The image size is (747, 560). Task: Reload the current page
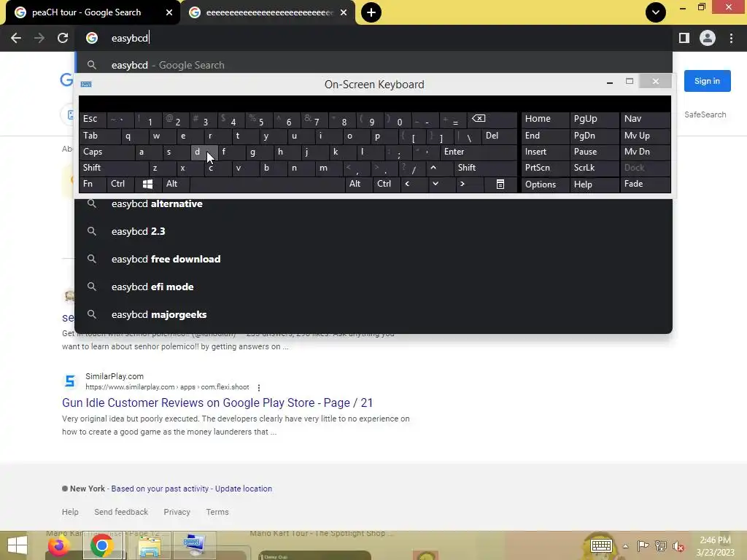tap(63, 38)
